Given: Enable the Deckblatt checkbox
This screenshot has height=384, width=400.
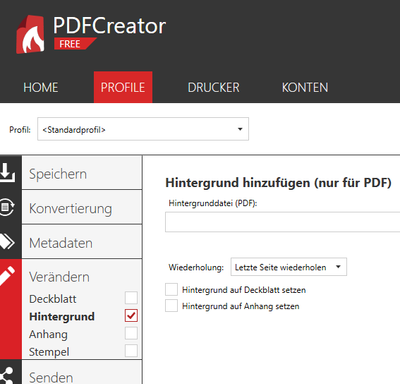Looking at the screenshot, I should (131, 298).
